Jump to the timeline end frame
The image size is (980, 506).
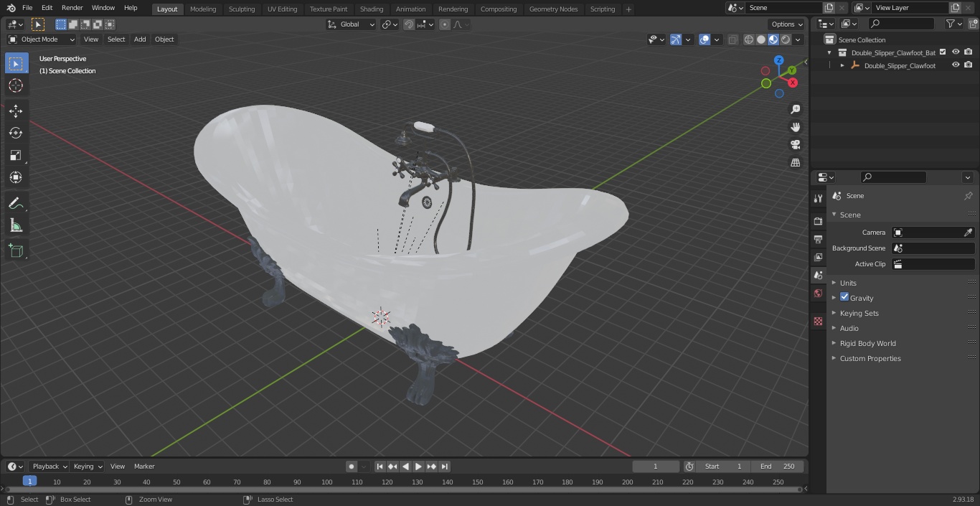click(445, 467)
